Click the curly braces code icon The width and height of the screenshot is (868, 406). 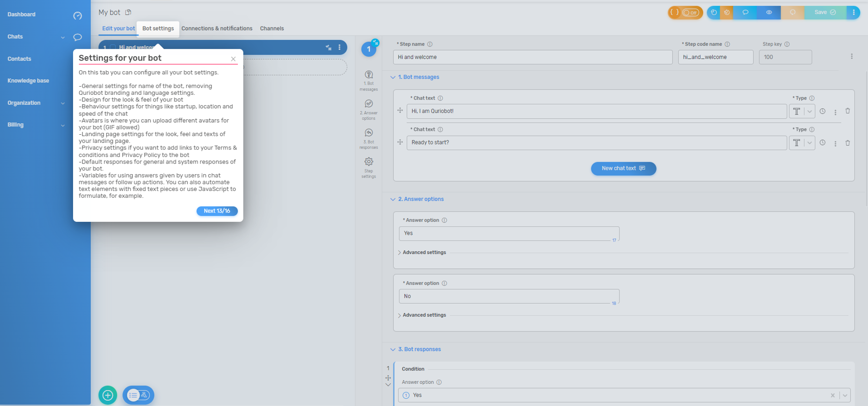pyautogui.click(x=674, y=13)
